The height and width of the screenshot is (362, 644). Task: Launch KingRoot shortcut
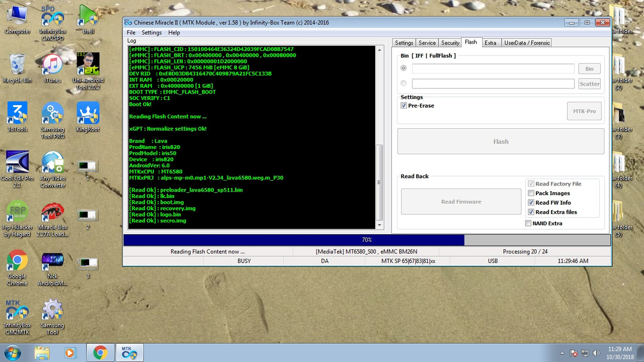click(88, 118)
